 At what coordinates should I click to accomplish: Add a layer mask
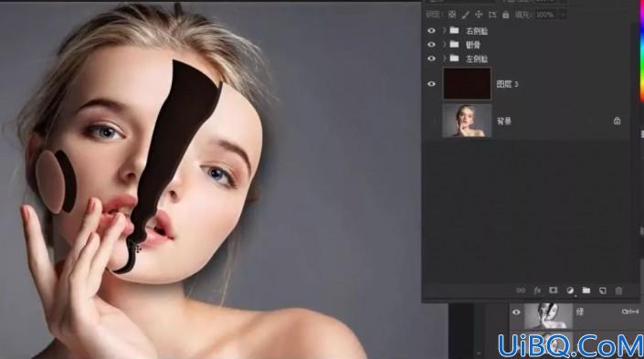(554, 290)
